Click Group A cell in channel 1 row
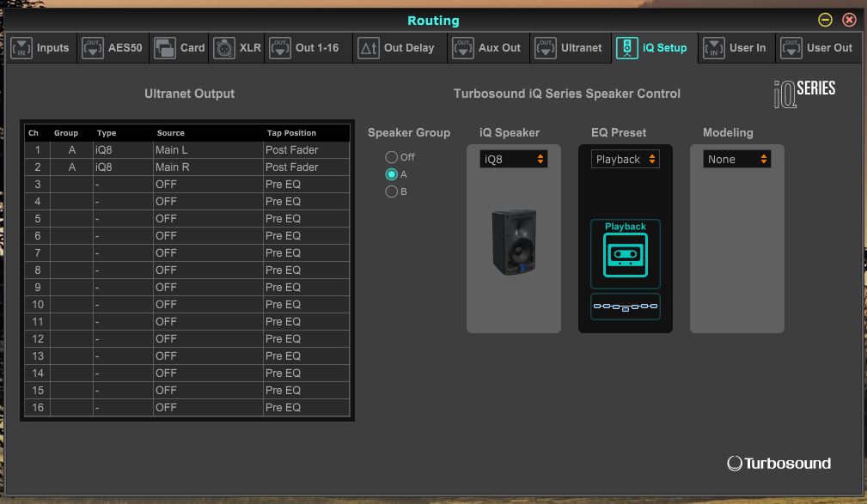The image size is (867, 504). point(72,150)
